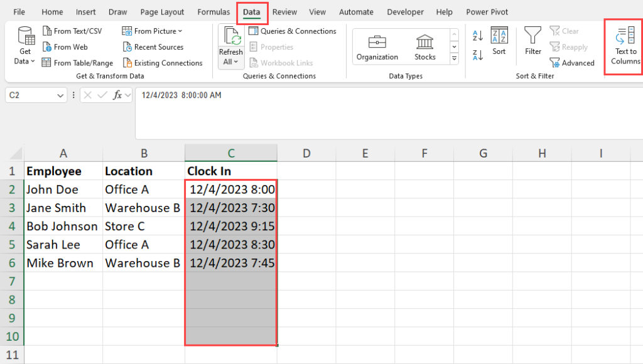Select Organization data type
The height and width of the screenshot is (364, 643).
[377, 48]
